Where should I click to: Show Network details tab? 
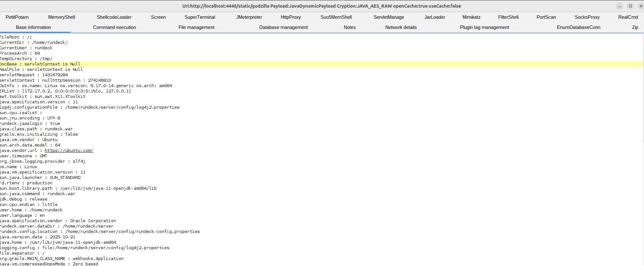401,27
